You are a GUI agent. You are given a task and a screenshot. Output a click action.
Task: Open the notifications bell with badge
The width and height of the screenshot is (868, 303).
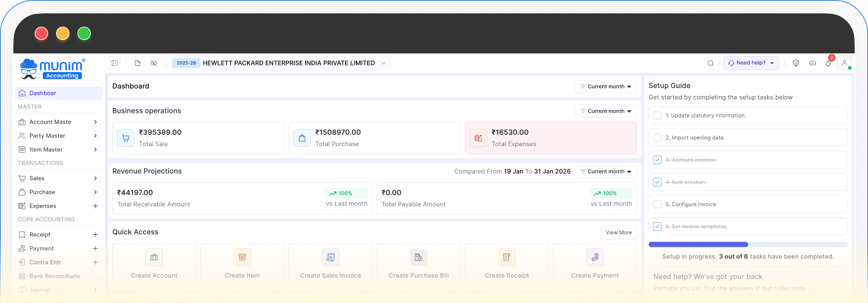click(x=829, y=63)
